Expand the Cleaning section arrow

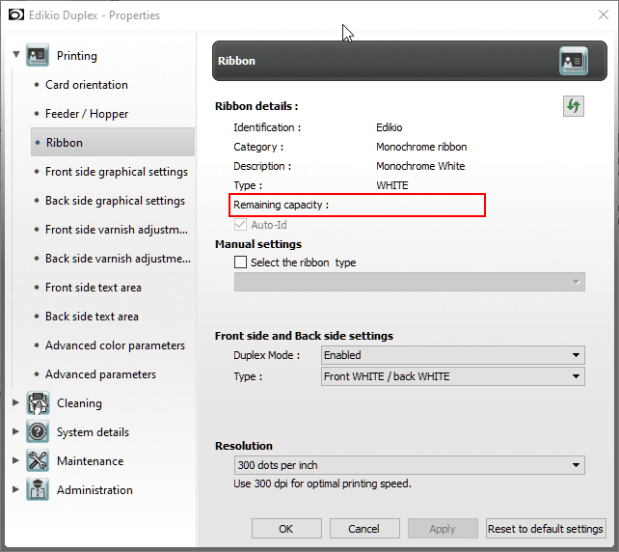click(x=16, y=402)
